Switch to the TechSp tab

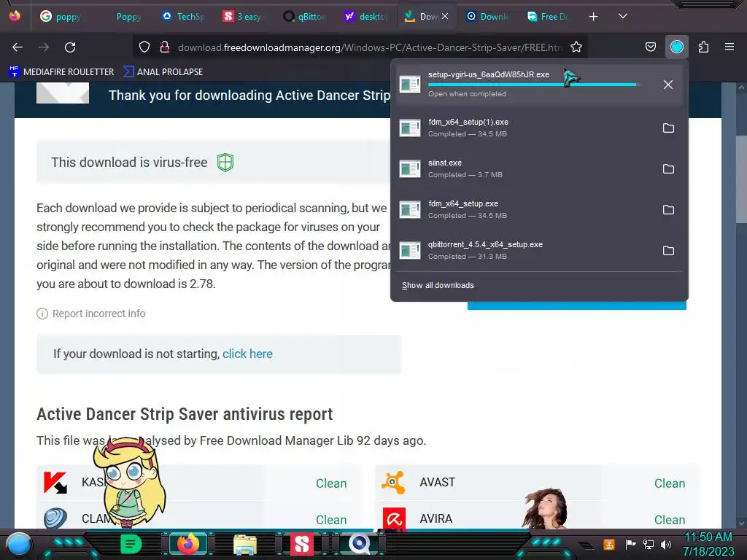point(183,17)
